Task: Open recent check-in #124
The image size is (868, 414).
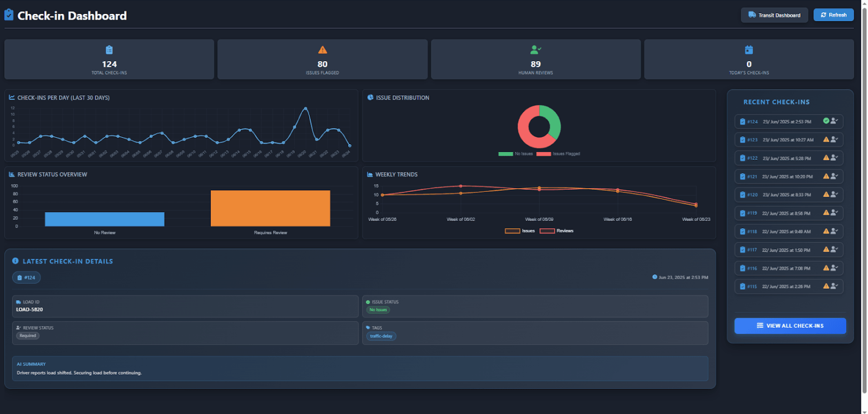Action: click(x=789, y=121)
